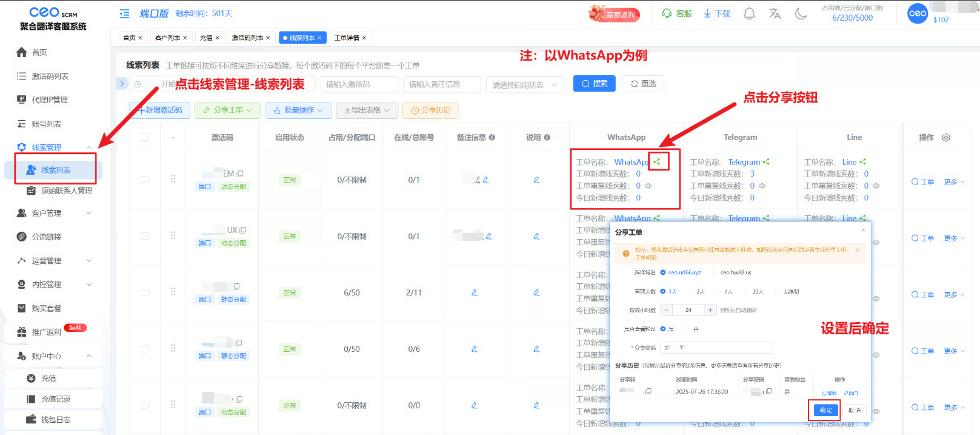Expand the left filter panel arrow
This screenshot has width=980, height=435.
pos(122,84)
